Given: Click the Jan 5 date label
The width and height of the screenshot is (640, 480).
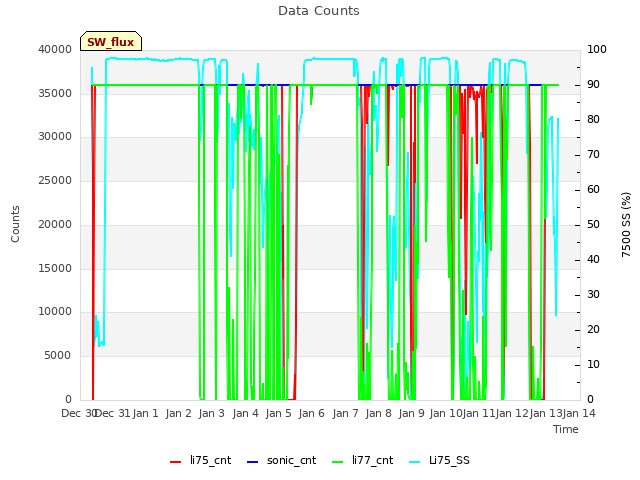Looking at the screenshot, I should [x=279, y=413].
